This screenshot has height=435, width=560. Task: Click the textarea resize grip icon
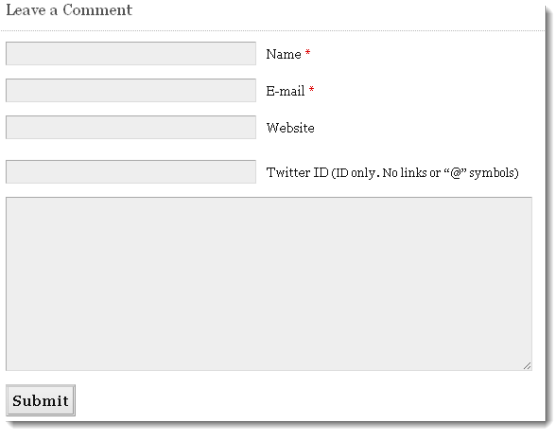(527, 366)
